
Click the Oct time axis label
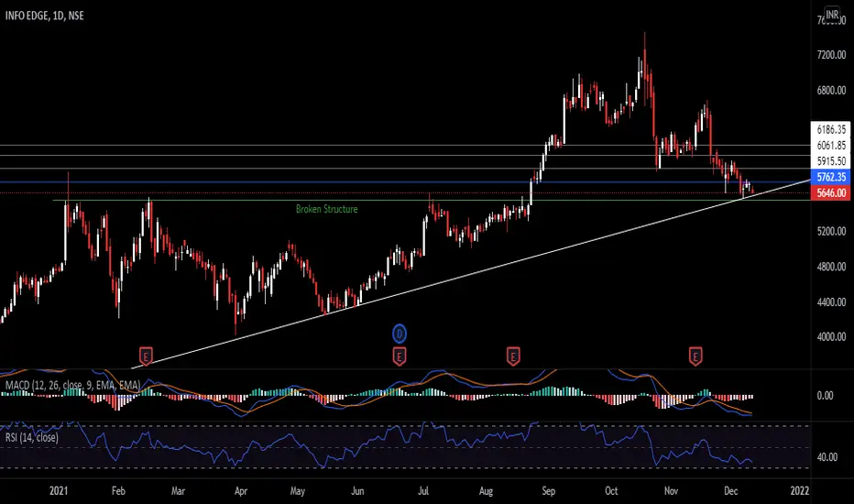tap(611, 491)
